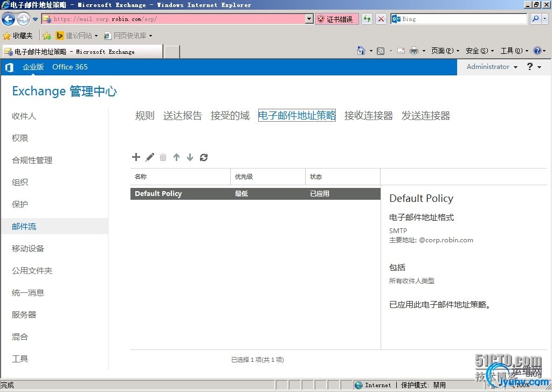The height and width of the screenshot is (392, 552).
Task: Click the browser refresh button
Action: 367,19
